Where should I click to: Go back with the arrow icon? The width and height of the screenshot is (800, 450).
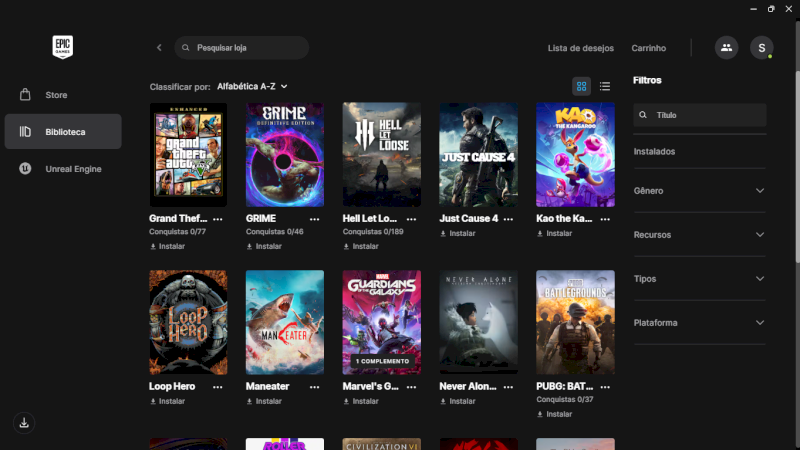pos(159,47)
